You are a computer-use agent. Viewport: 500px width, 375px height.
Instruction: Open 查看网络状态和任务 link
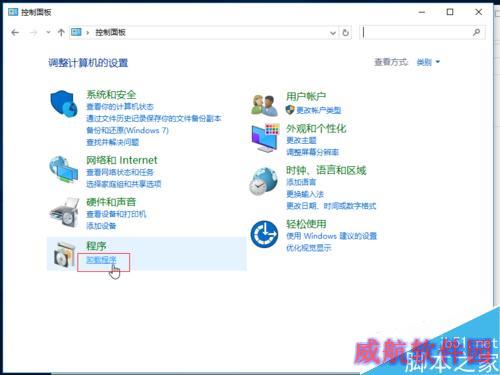[x=120, y=172]
